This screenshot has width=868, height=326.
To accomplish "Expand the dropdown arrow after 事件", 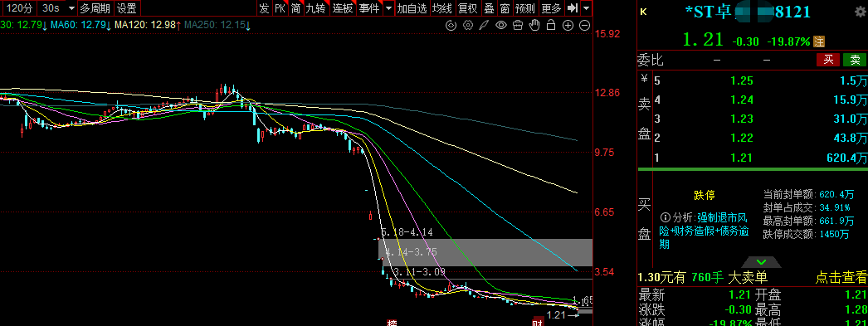I will [388, 7].
